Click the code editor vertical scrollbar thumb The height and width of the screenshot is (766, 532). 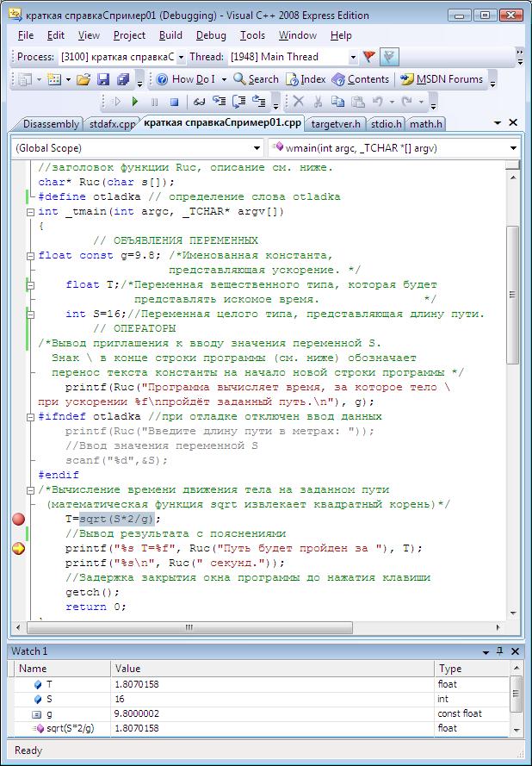click(512, 295)
